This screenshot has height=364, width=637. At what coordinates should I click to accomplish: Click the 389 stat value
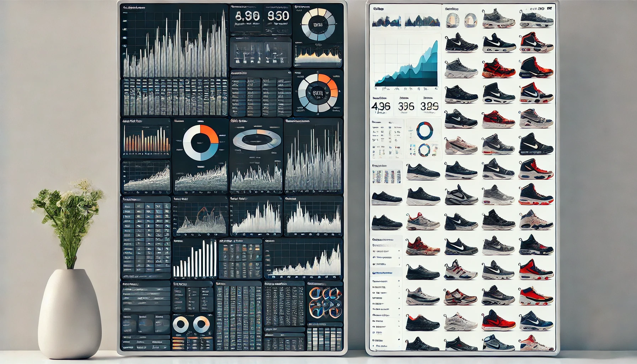(429, 106)
